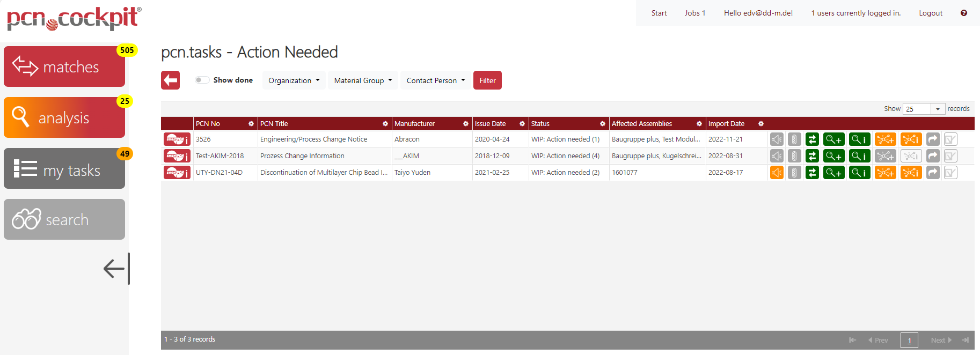980x355 pixels.
Task: Open the matches section in sidebar
Action: click(x=64, y=66)
